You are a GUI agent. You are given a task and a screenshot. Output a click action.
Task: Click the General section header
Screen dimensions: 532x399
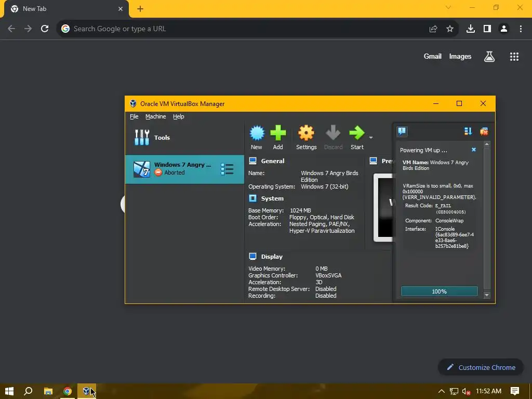(x=273, y=161)
